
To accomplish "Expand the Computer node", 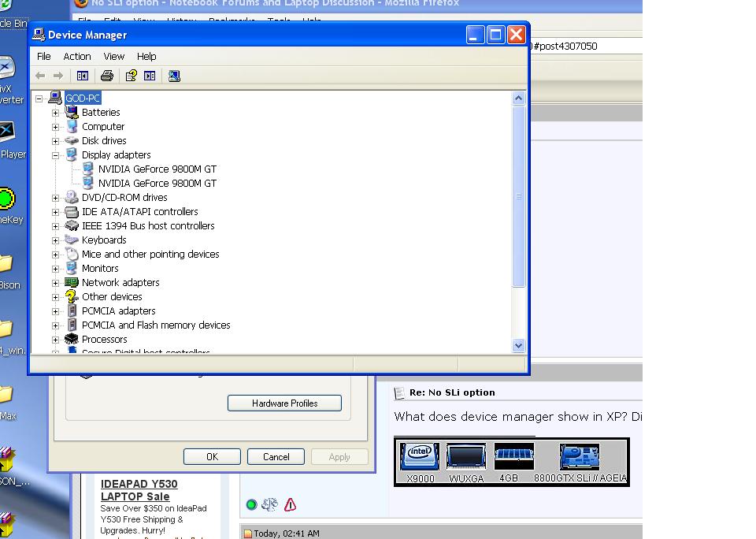I will (55, 127).
